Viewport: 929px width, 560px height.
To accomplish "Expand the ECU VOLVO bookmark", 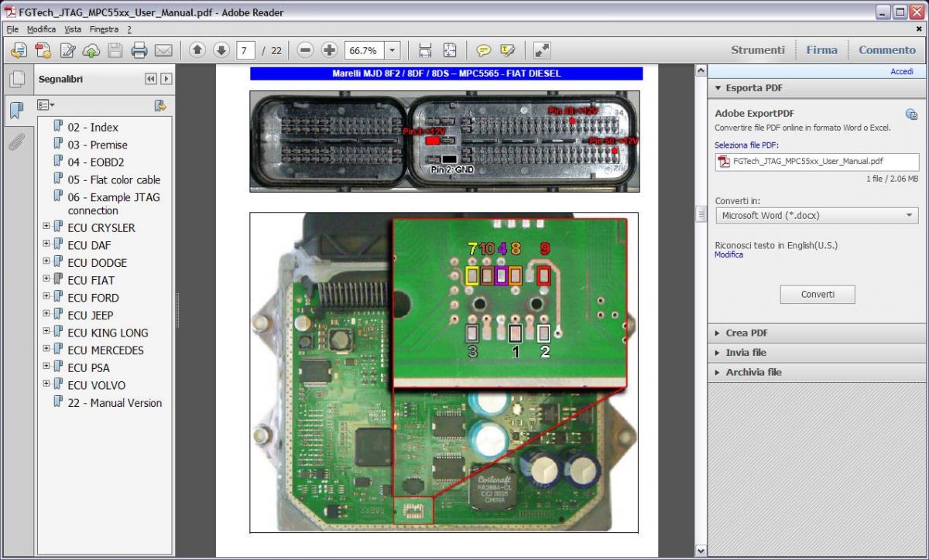I will [x=46, y=384].
